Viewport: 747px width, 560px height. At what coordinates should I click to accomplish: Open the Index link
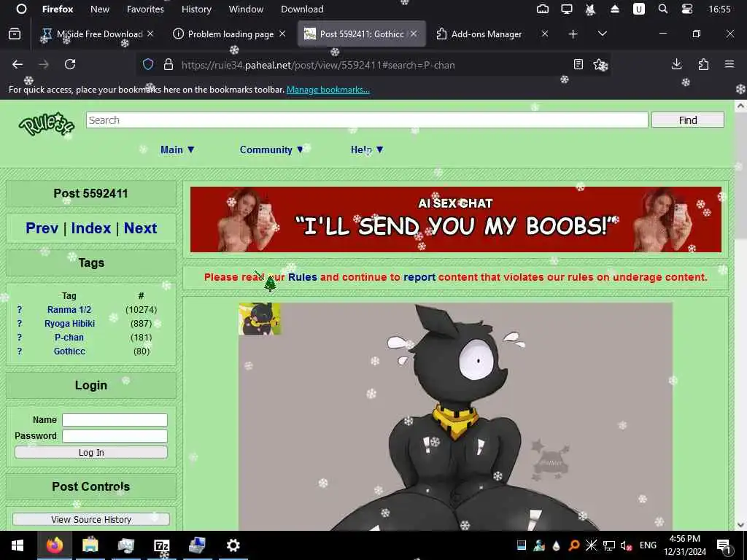click(x=91, y=228)
